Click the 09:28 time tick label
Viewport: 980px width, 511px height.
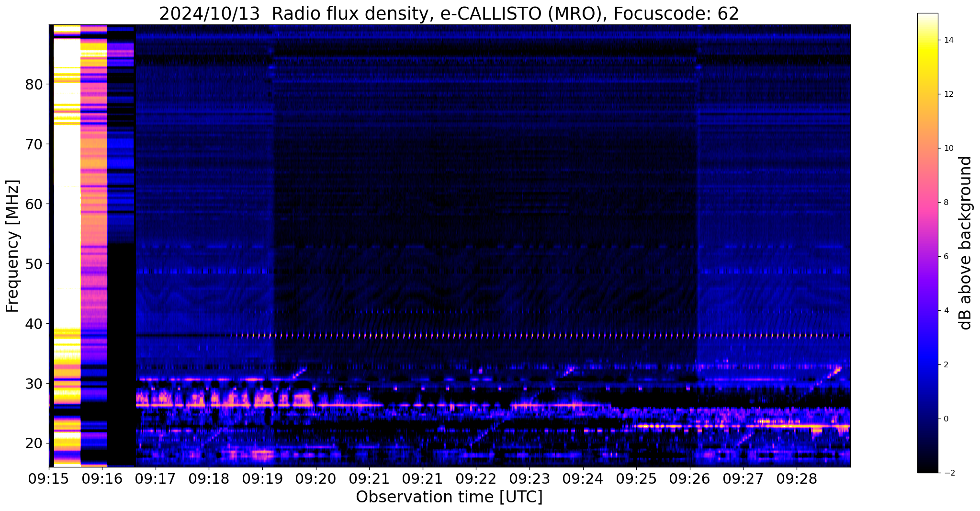[797, 479]
